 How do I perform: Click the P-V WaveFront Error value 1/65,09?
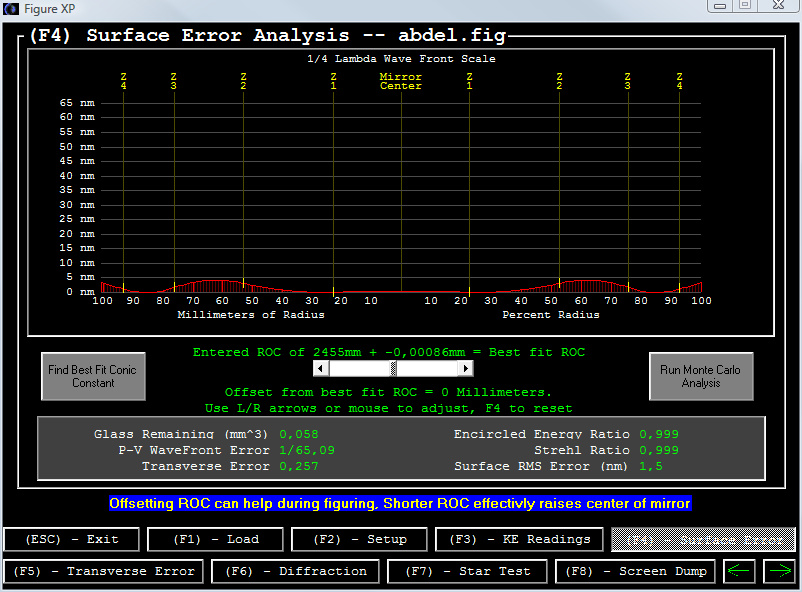coord(307,450)
